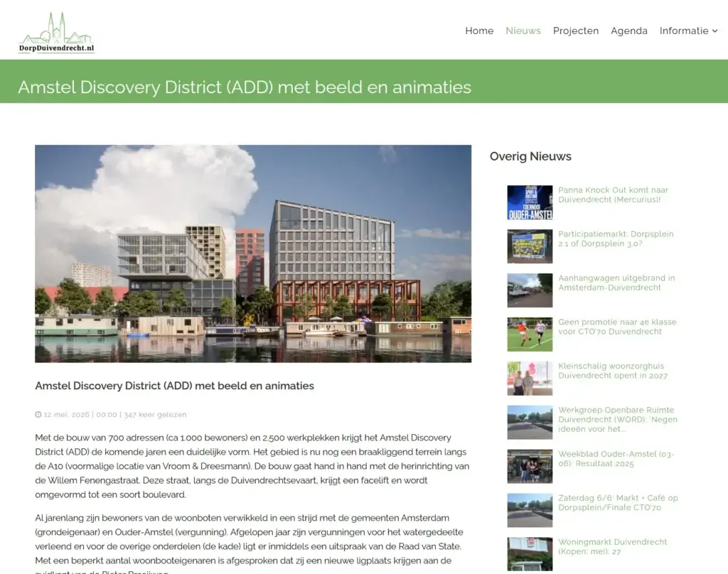Click the woonzorghuis thumbnail
728x574 pixels.
pyautogui.click(x=530, y=379)
